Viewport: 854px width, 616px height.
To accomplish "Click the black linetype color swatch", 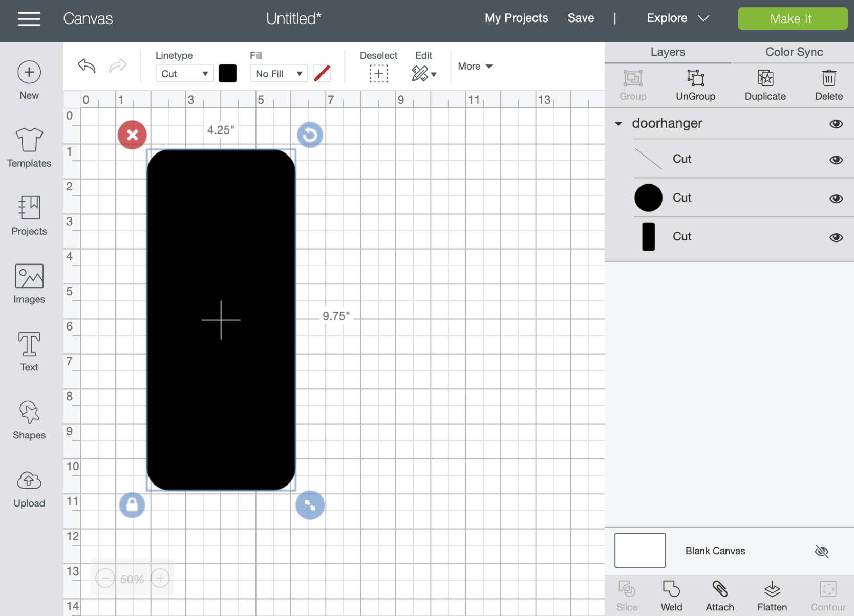I will [x=227, y=74].
